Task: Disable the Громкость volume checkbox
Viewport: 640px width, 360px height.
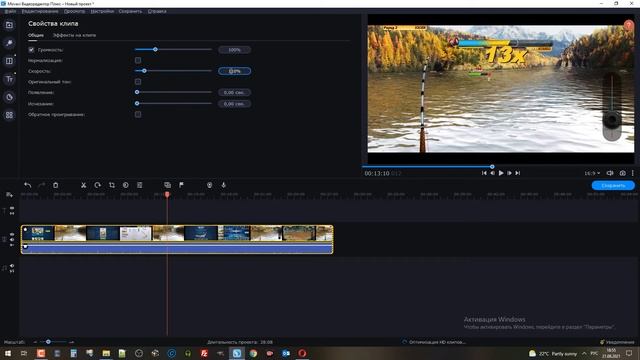Action: point(31,50)
